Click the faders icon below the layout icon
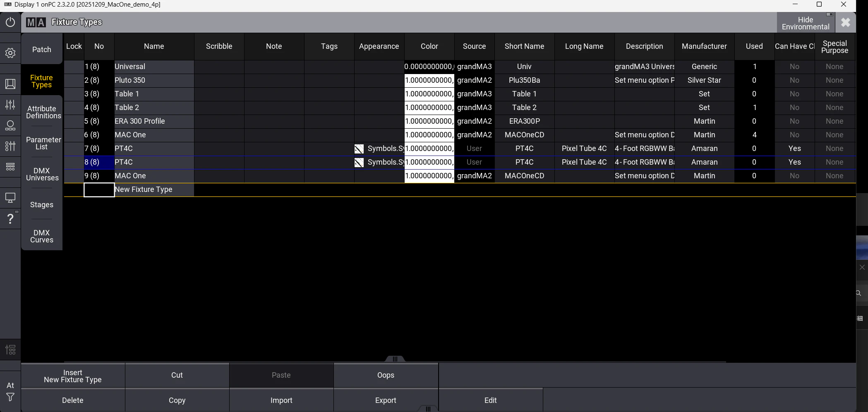 pos(10,105)
